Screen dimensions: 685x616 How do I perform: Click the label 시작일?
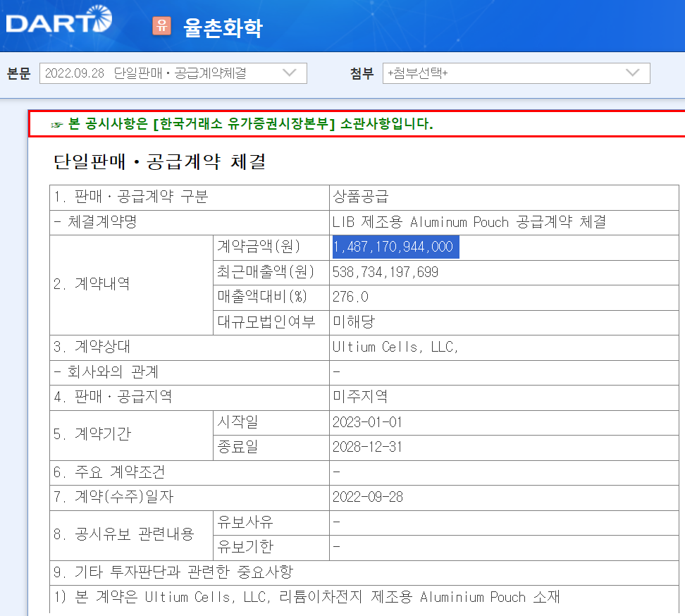[x=237, y=422]
